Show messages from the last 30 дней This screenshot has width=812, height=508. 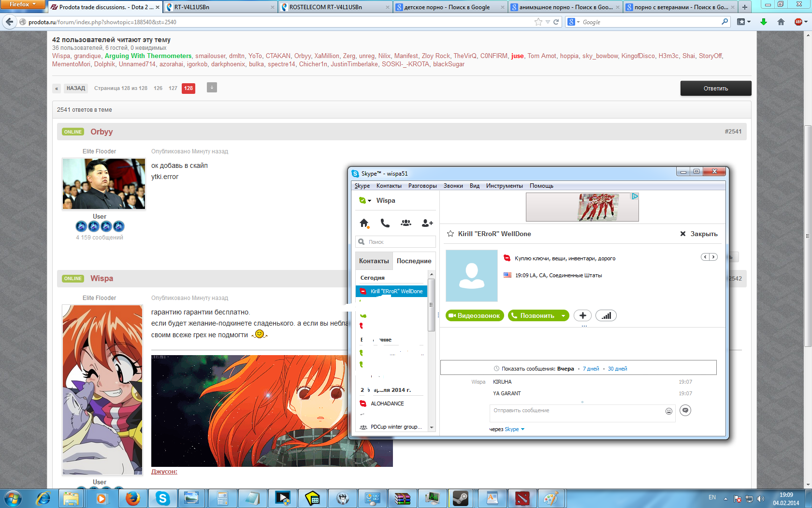617,369
